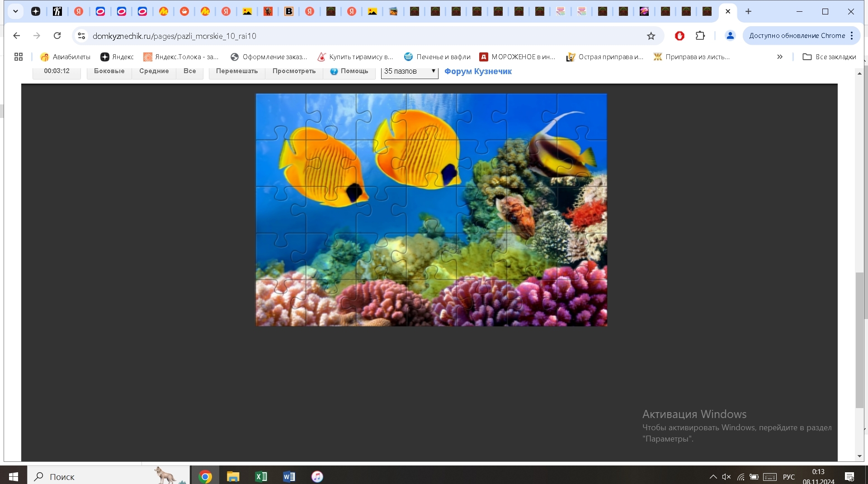This screenshot has width=868, height=484.
Task: Open the Форум Кузнечик link
Action: (x=478, y=71)
